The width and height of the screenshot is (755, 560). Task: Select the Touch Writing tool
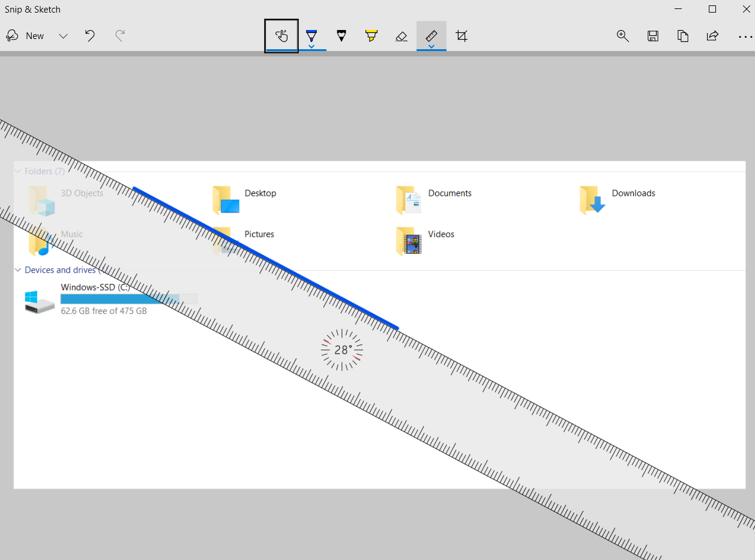(281, 36)
